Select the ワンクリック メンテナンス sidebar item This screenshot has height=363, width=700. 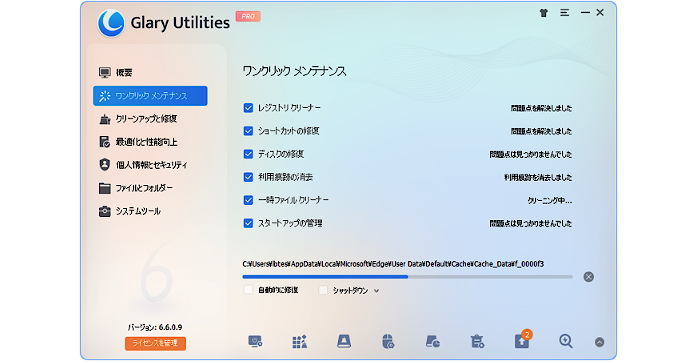coord(150,96)
